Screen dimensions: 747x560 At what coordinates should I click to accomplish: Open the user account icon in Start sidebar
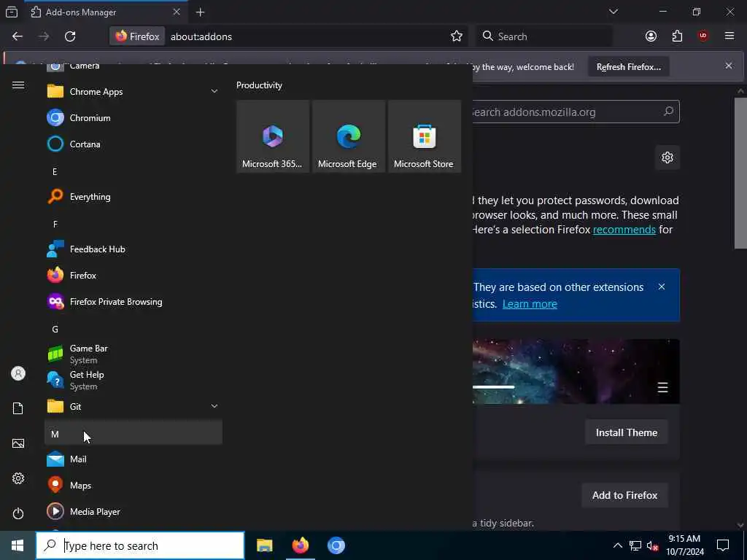click(x=18, y=373)
